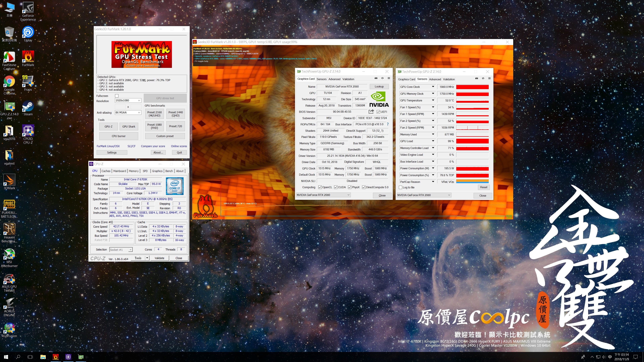Toggle CUDA checkbox in GPU-Z
Screen dimensions: 644x362
(336, 187)
